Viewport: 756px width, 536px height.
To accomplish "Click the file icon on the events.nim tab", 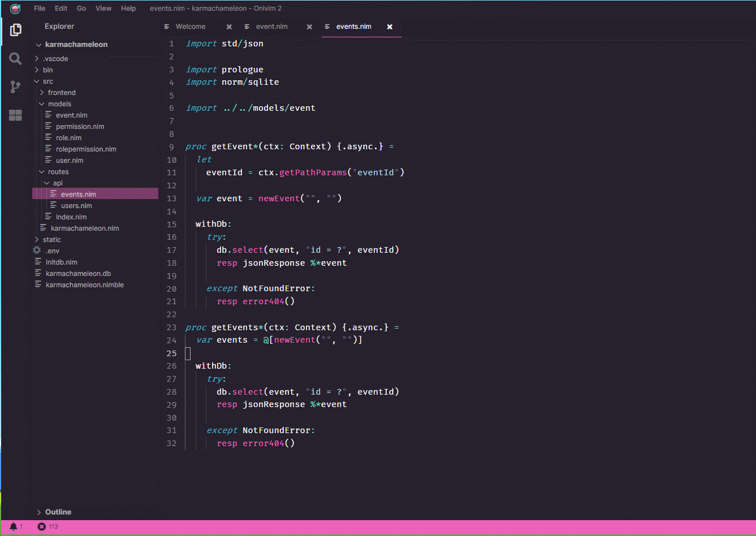I will pyautogui.click(x=327, y=27).
